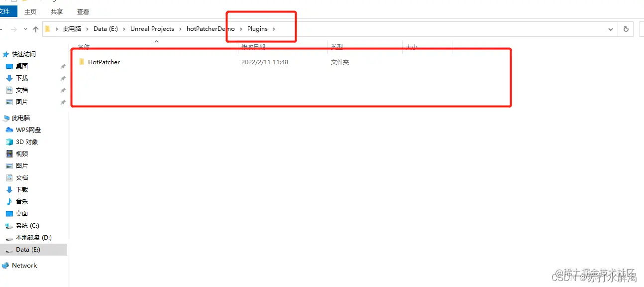Open pinned 桌面 under quick access
644x287 pixels.
coord(22,66)
